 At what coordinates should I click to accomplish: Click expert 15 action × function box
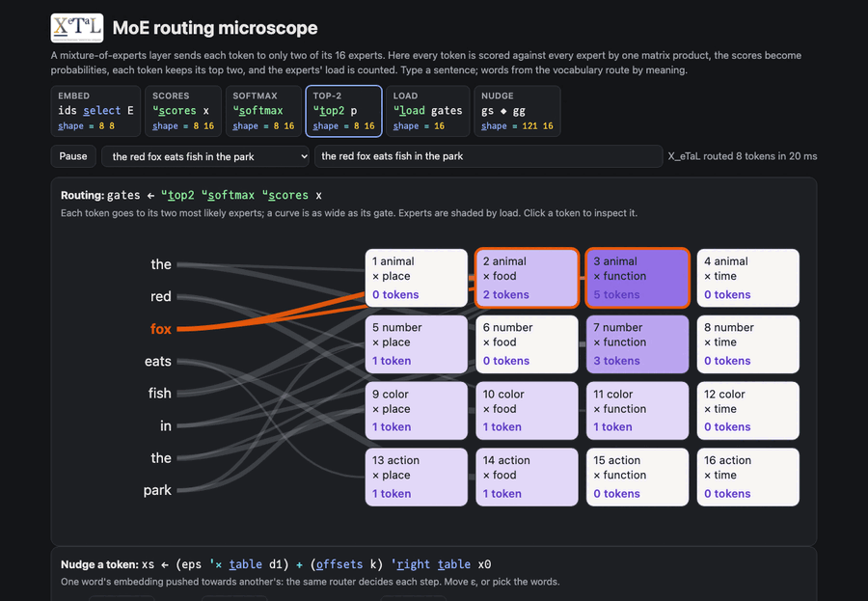(637, 477)
